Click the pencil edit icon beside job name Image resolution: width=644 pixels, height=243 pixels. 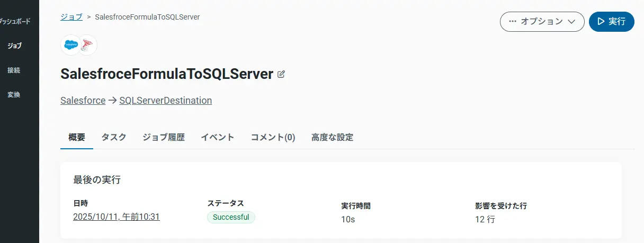point(281,74)
